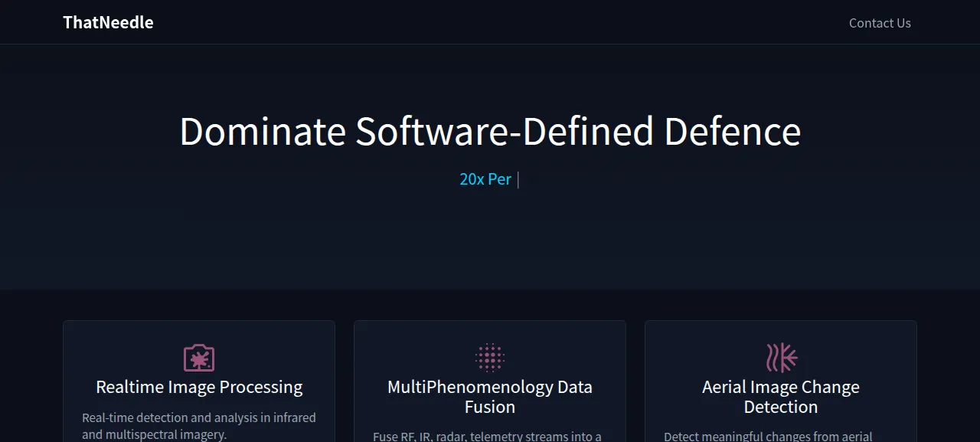Click the word Fusion in the second card
980x442 pixels.
click(490, 407)
